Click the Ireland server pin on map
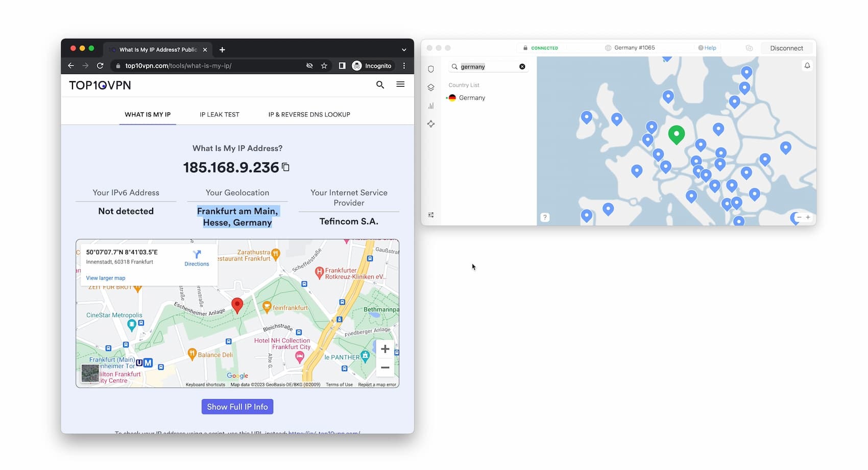 587,117
